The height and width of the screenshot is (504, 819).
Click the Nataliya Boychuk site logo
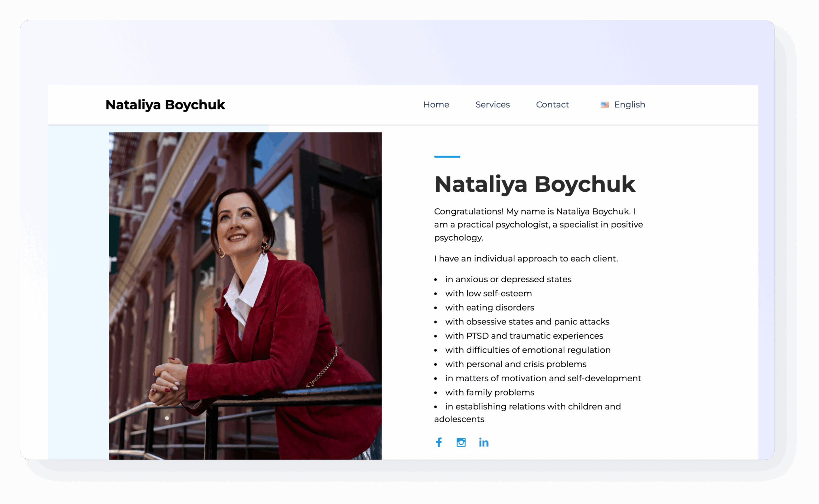(165, 105)
